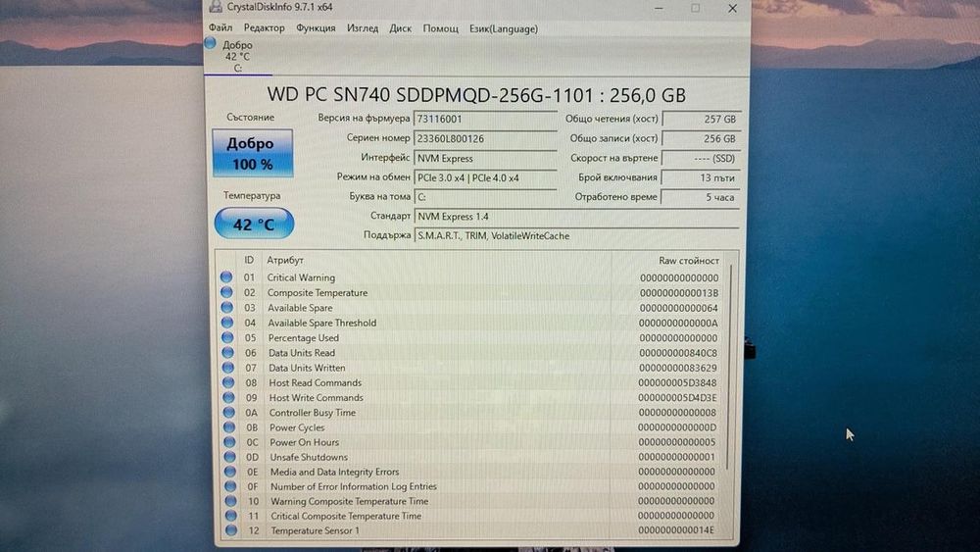Click raw value 0000000000000D
This screenshot has width=980, height=552.
coord(677,427)
